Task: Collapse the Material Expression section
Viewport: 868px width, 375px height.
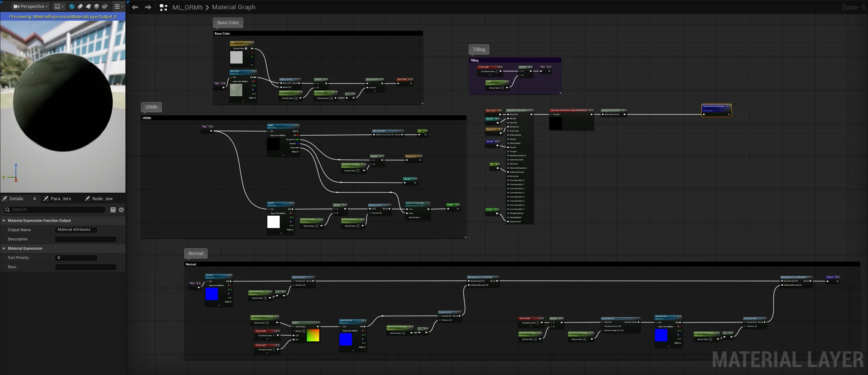Action: [x=4, y=249]
